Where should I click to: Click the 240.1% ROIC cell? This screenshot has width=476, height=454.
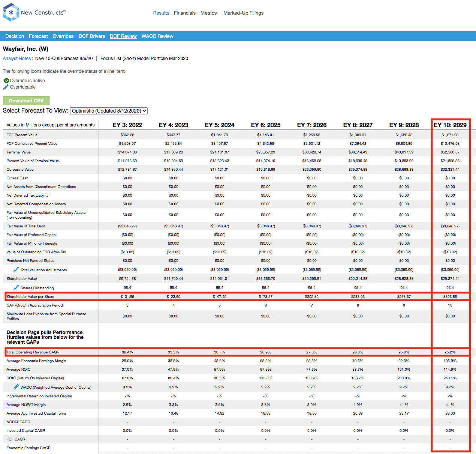coord(450,378)
